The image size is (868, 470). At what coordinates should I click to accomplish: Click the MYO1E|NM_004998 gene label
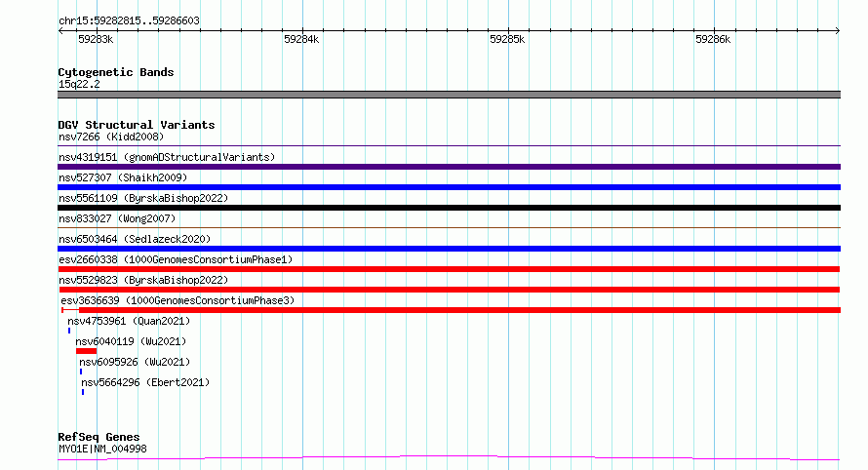[x=103, y=449]
